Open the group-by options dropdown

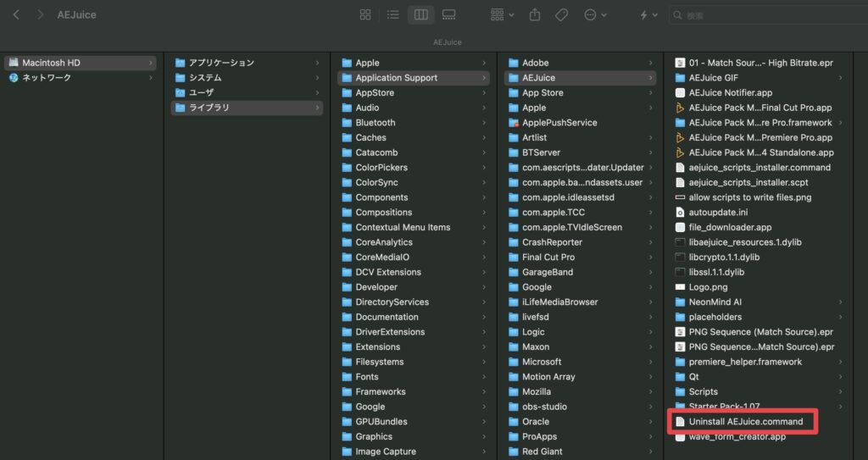pos(502,15)
